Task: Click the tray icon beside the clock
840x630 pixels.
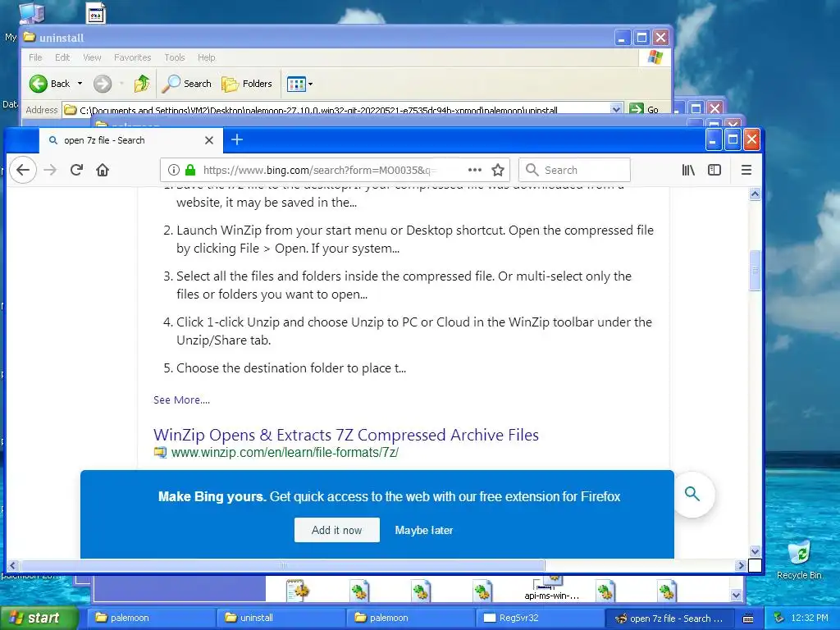Action: pos(779,619)
